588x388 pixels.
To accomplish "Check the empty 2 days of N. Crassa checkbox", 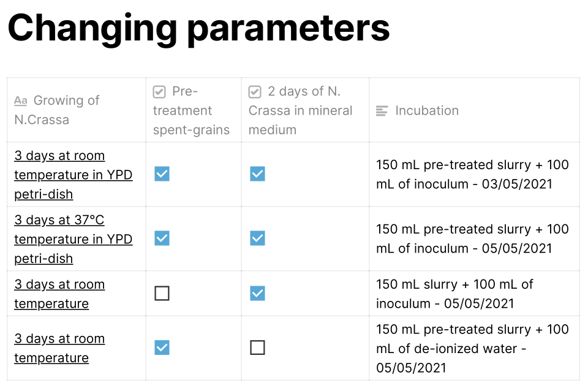I will [257, 348].
